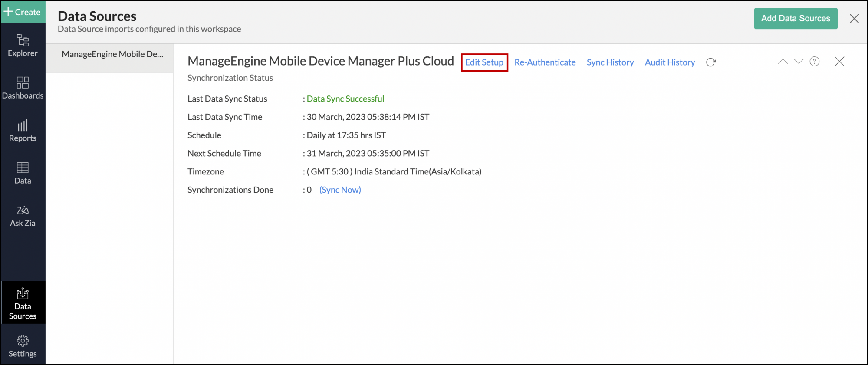This screenshot has width=868, height=365.
Task: Click the Add Data Sources button
Action: (x=796, y=19)
